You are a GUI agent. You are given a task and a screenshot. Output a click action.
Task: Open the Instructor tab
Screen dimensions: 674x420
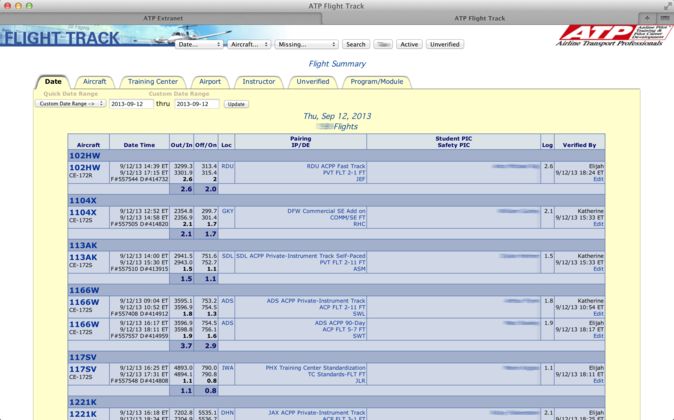(258, 82)
